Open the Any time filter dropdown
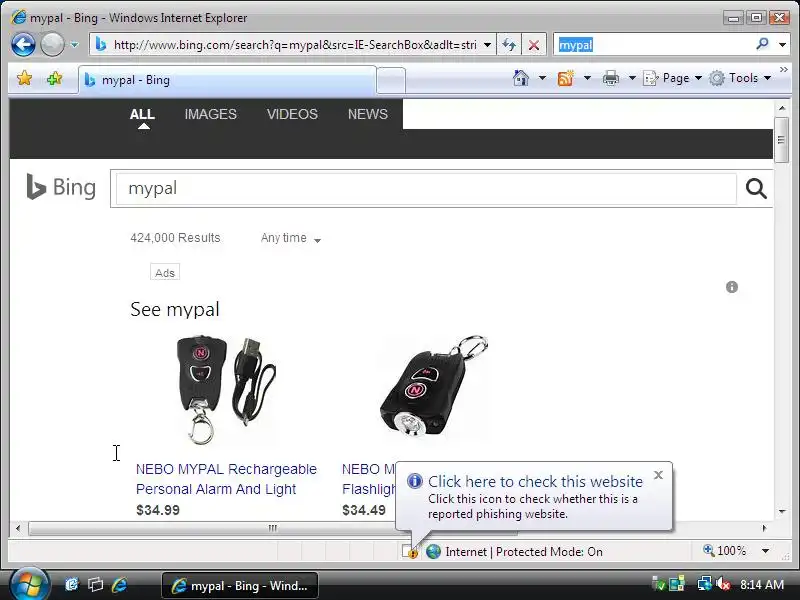Viewport: 800px width, 600px height. (x=290, y=238)
